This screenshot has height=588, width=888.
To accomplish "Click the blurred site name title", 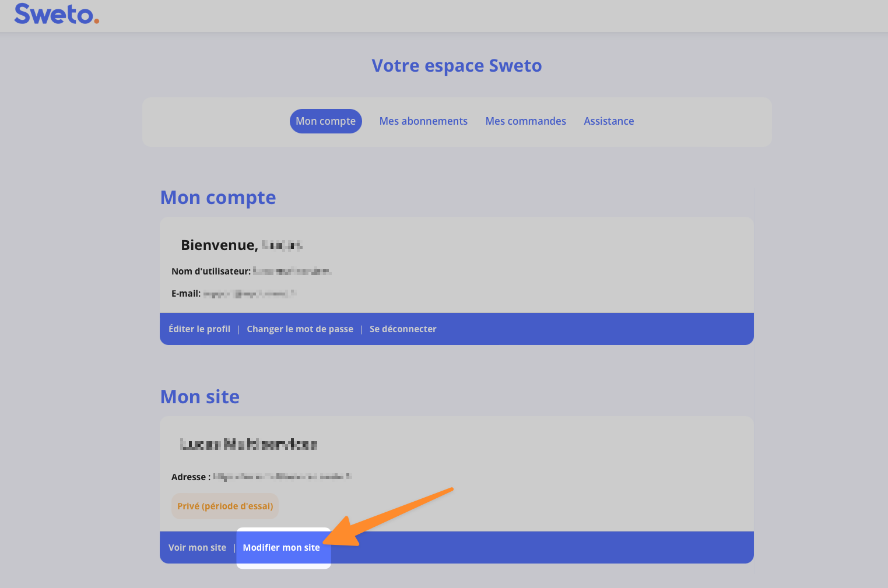I will (x=249, y=445).
